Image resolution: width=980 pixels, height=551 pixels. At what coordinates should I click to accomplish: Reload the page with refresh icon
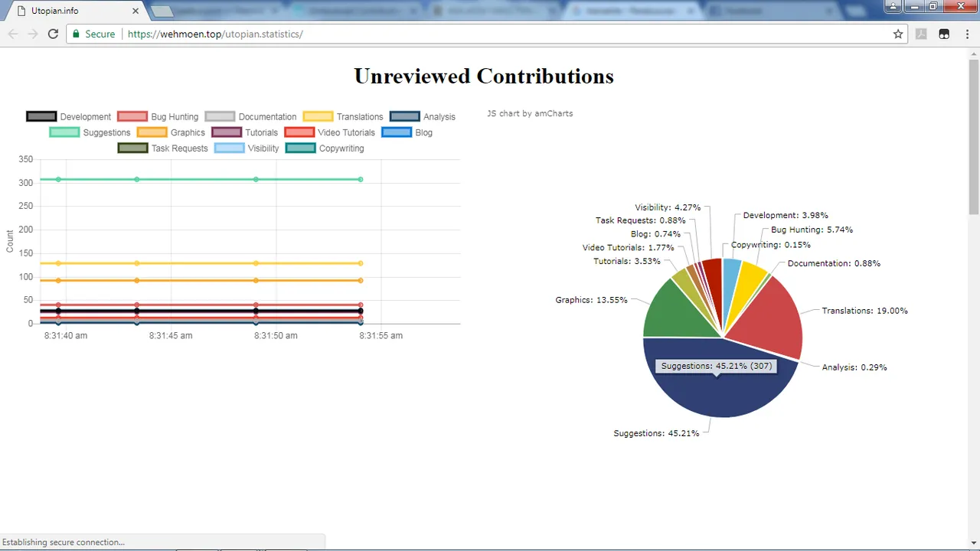pyautogui.click(x=53, y=34)
